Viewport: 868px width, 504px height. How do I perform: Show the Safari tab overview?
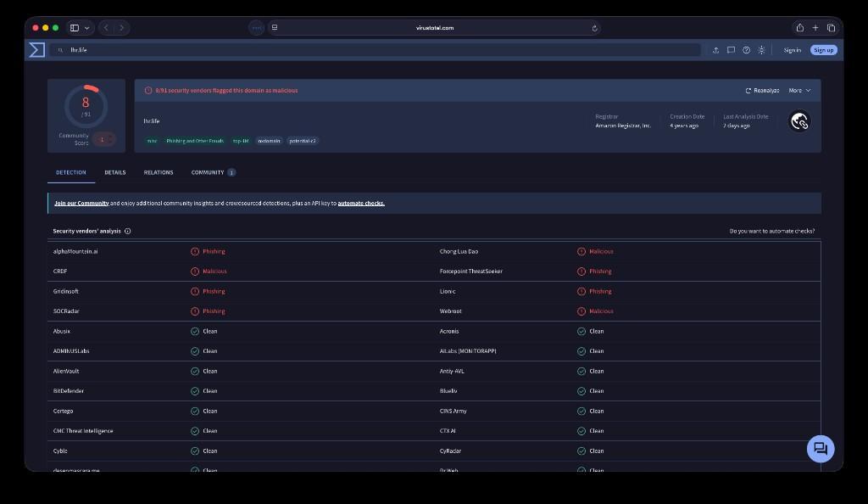[831, 28]
